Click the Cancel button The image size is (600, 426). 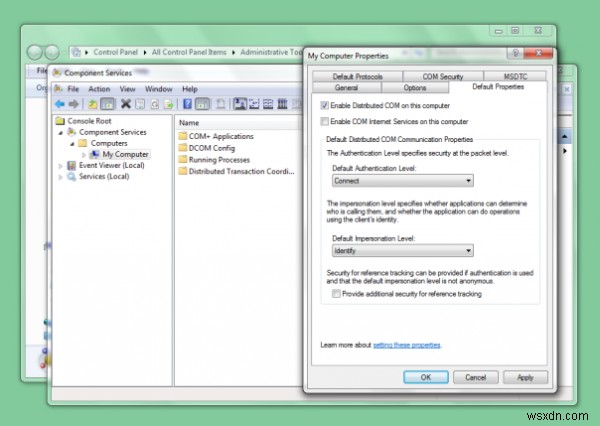click(476, 377)
